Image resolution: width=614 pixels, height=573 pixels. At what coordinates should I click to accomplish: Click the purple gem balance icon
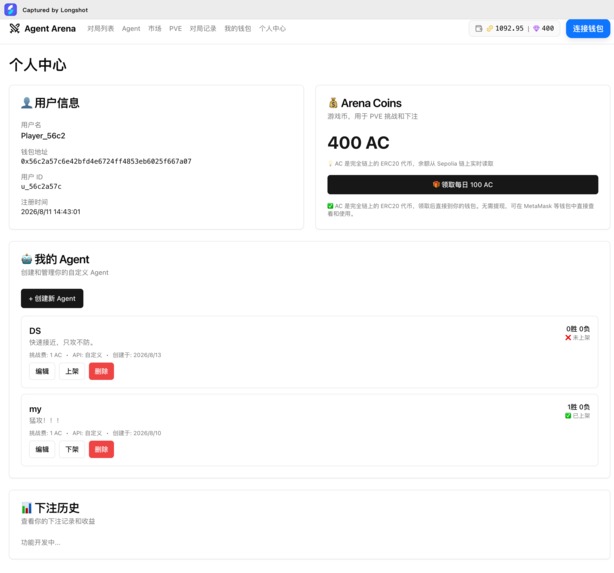coord(536,28)
